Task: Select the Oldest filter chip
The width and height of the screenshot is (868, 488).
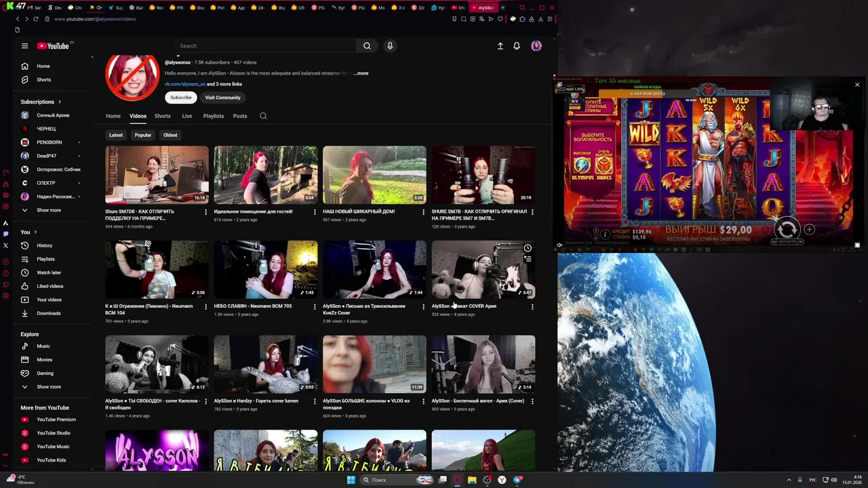Action: coord(170,135)
